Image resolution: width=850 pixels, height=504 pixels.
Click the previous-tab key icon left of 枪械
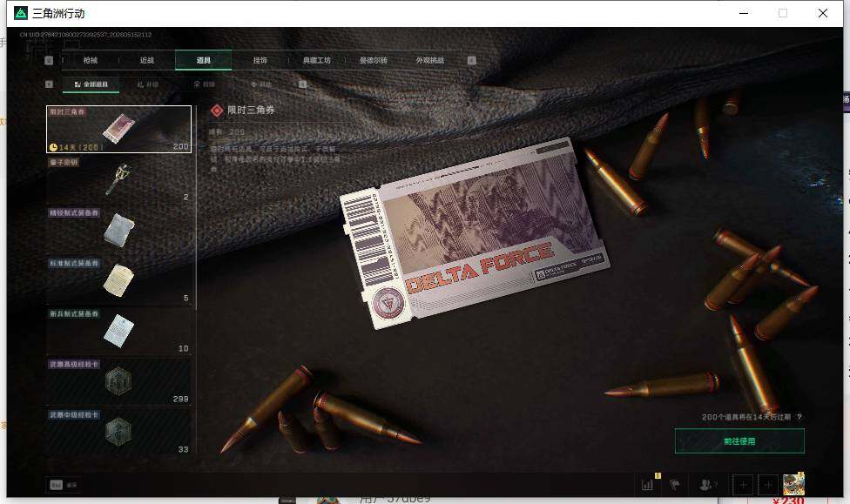49,60
